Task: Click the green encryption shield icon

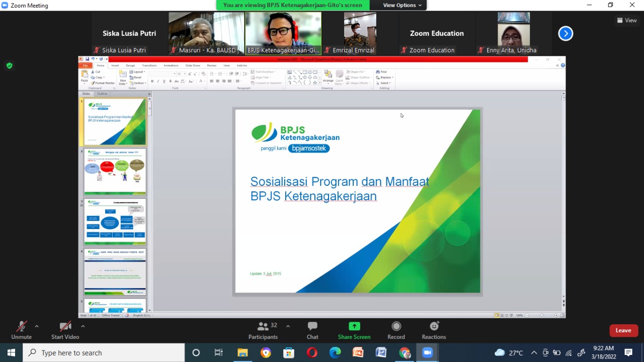Action: (9, 65)
